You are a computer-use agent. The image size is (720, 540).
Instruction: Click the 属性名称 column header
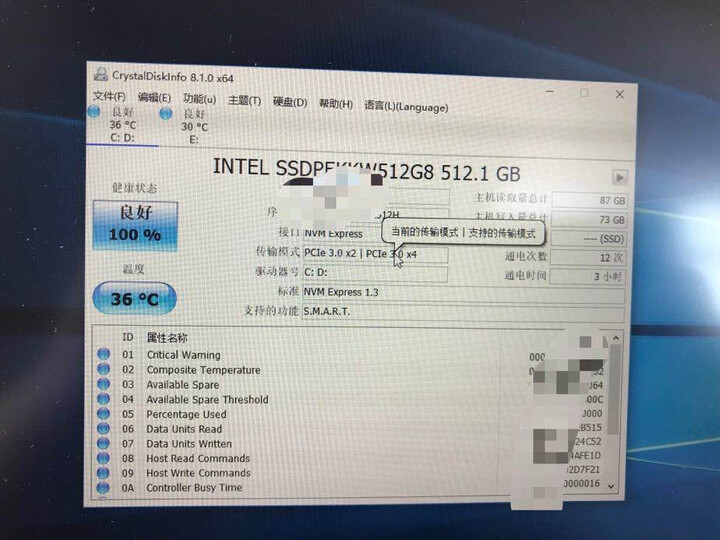[x=167, y=338]
